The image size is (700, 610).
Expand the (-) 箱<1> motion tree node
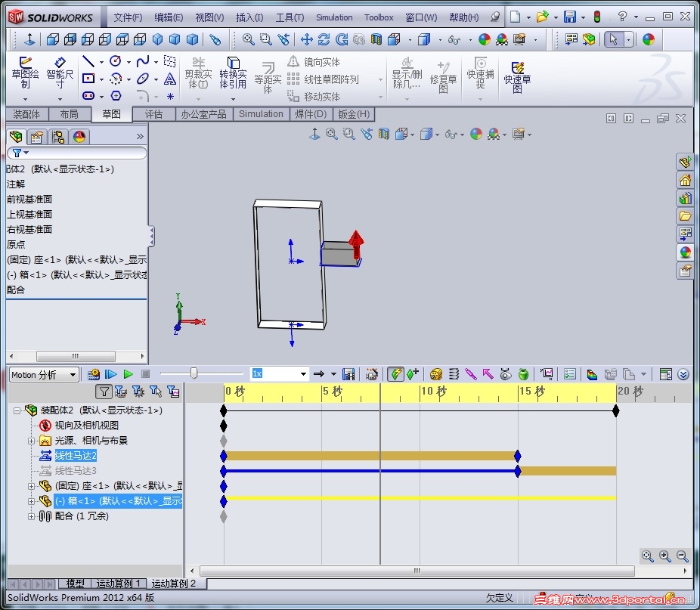pyautogui.click(x=31, y=501)
